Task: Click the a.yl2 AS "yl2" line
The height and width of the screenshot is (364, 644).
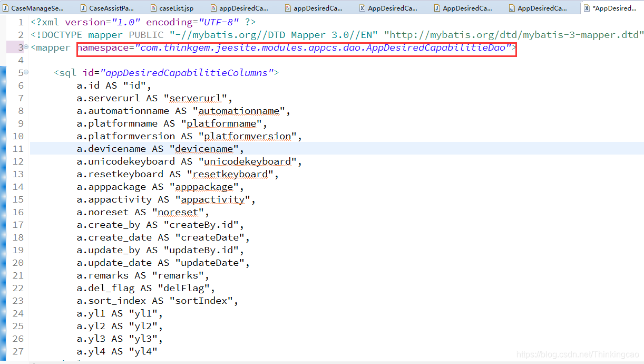Action: pos(120,326)
